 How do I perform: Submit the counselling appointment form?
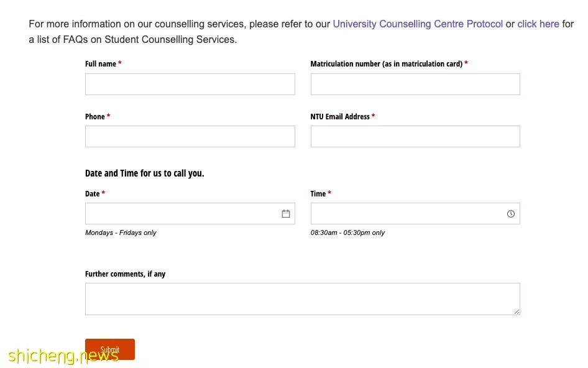click(x=110, y=349)
